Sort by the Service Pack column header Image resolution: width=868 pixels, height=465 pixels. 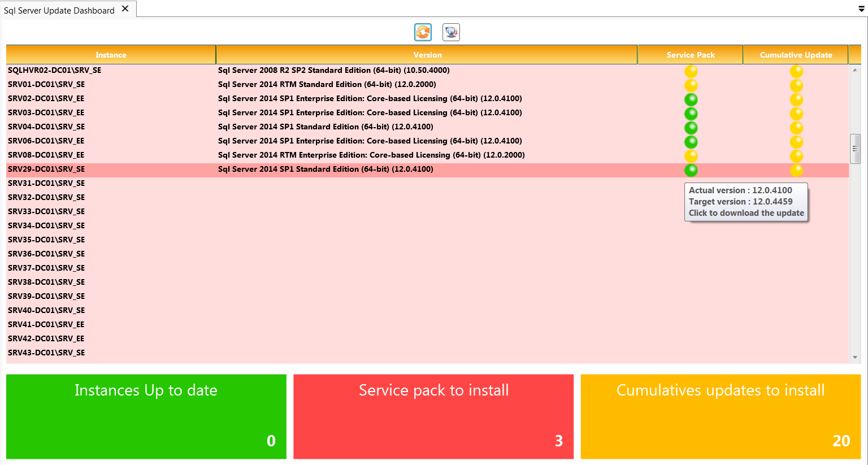click(691, 55)
